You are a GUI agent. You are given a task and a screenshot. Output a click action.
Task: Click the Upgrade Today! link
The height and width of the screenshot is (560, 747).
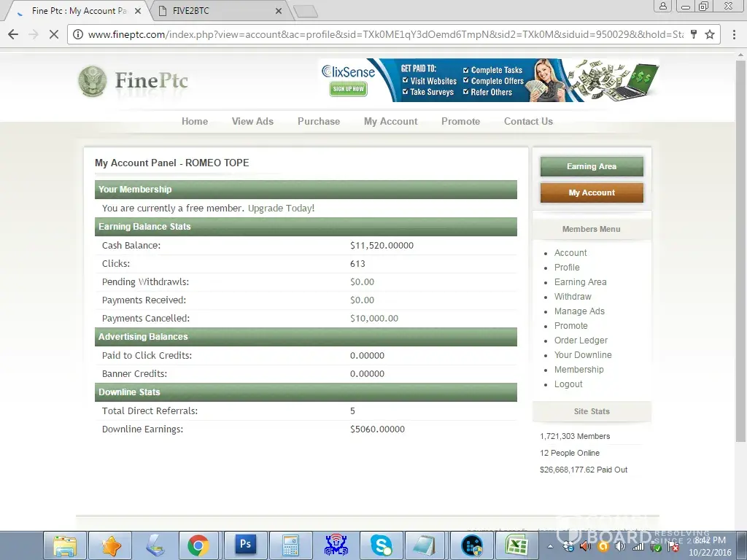[x=281, y=208]
